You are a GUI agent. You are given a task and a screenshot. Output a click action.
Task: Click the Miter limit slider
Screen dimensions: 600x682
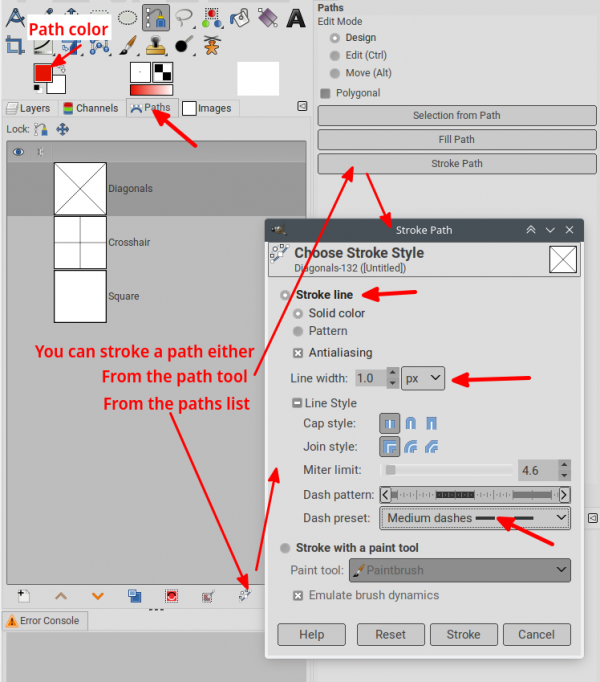coord(446,470)
